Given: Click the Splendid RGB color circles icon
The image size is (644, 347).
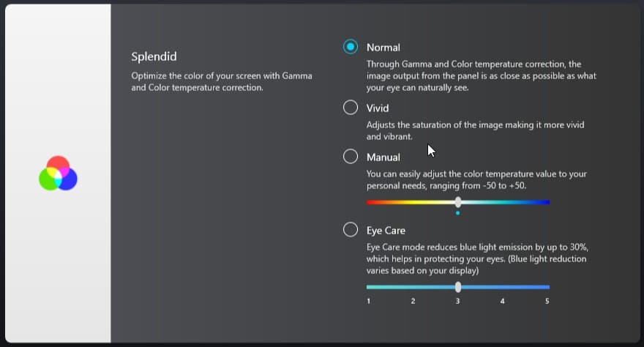Looking at the screenshot, I should point(58,174).
